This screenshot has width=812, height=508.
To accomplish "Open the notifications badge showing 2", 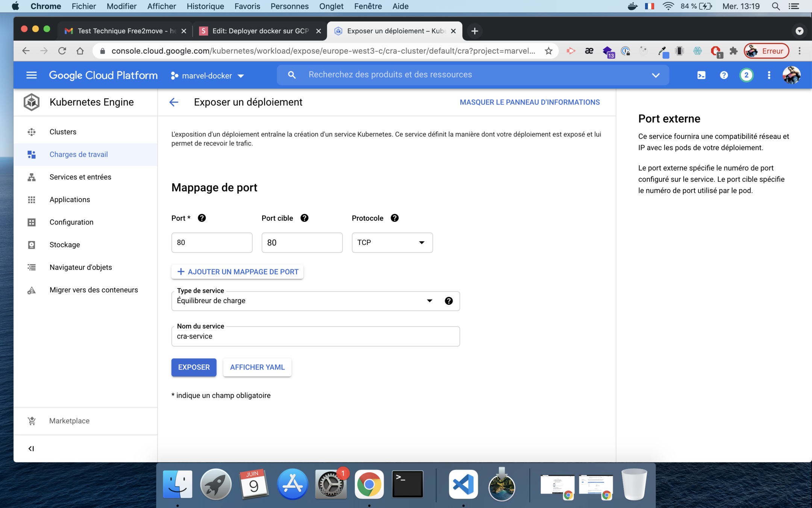I will (746, 75).
